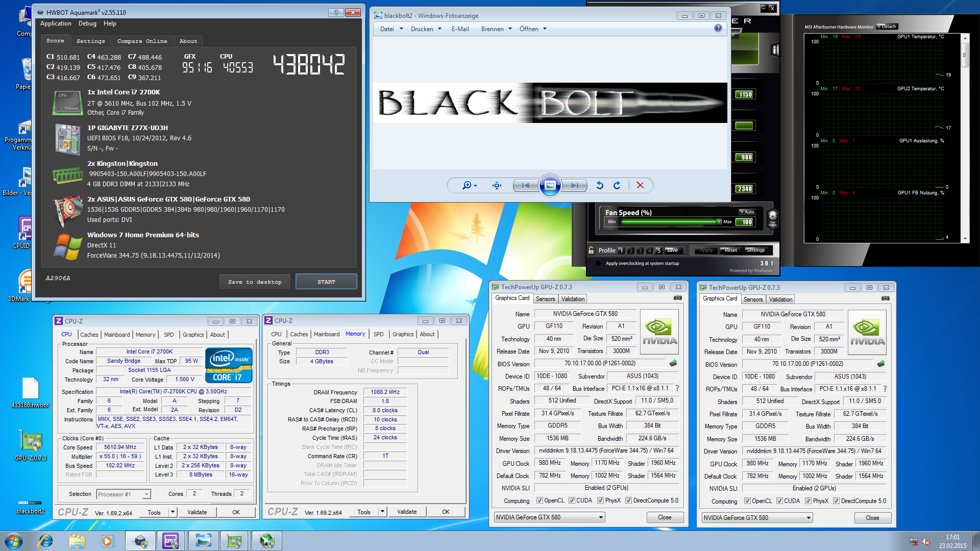Fit picture to actual size in photo viewer

click(x=497, y=186)
